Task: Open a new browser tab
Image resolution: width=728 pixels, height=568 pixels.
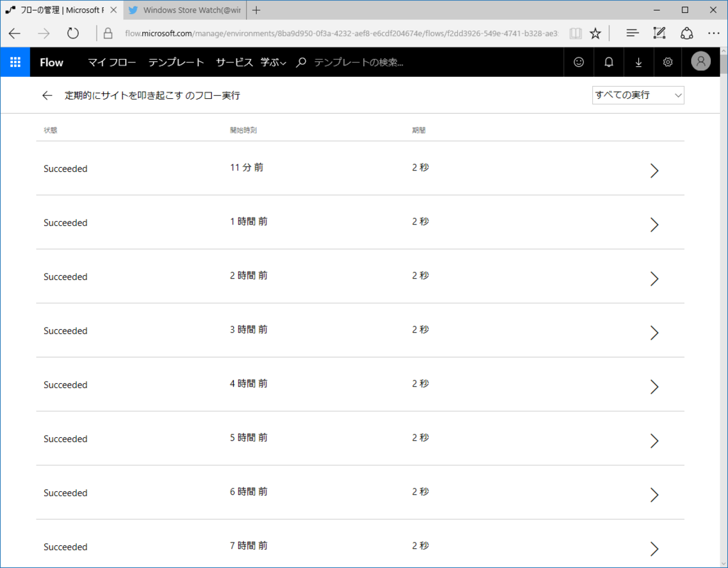Action: pyautogui.click(x=256, y=10)
